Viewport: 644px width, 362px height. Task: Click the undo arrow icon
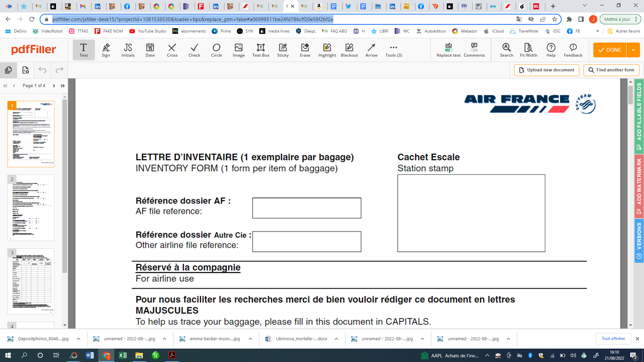tap(42, 70)
